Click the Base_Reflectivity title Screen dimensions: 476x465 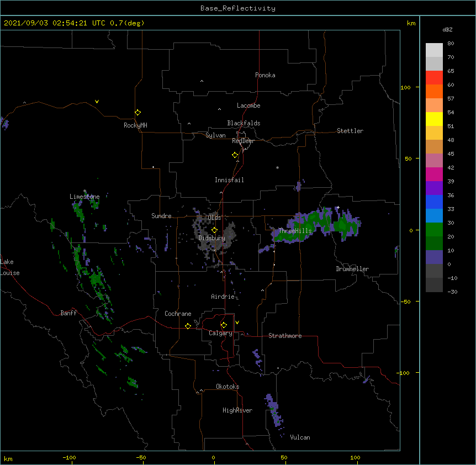click(238, 8)
